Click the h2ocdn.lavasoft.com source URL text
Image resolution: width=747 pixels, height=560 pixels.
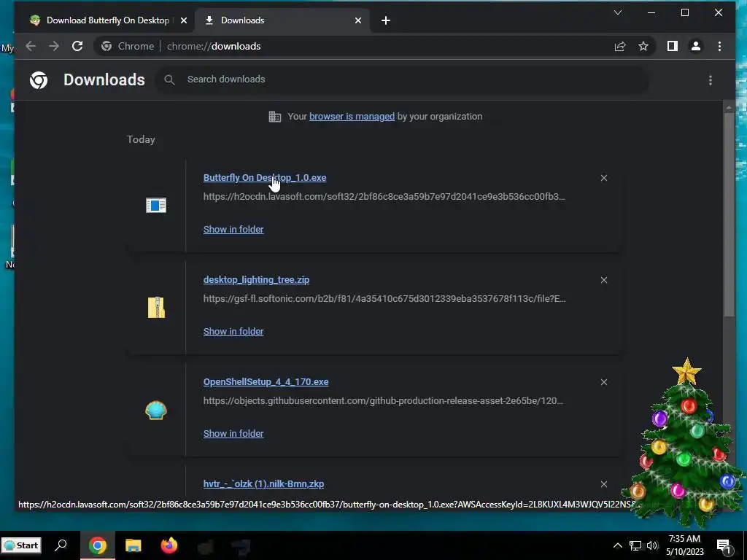[384, 196]
